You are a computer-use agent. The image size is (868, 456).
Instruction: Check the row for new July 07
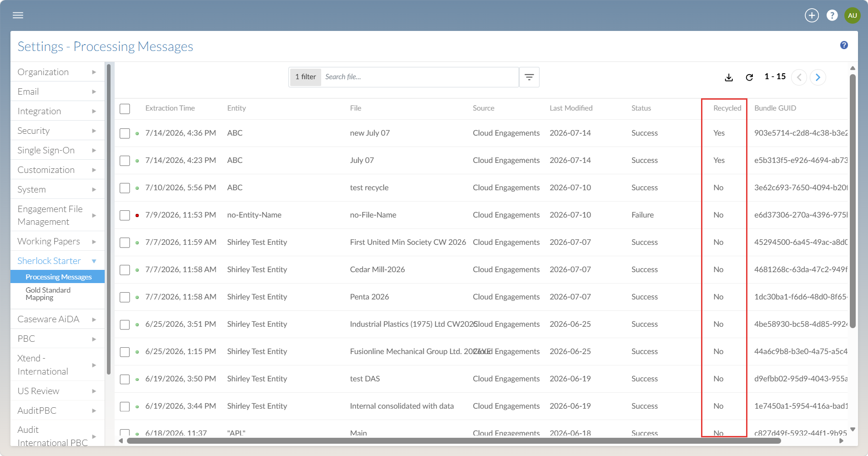(x=125, y=133)
